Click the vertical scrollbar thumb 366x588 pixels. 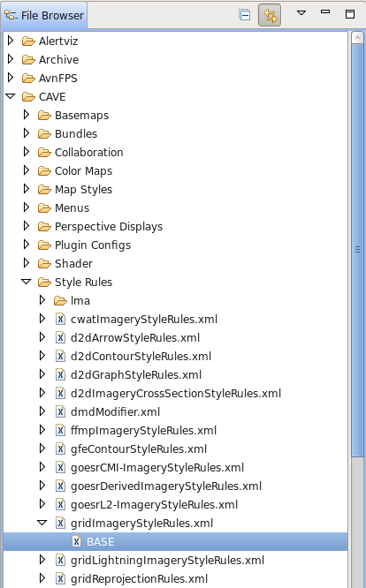[x=357, y=250]
